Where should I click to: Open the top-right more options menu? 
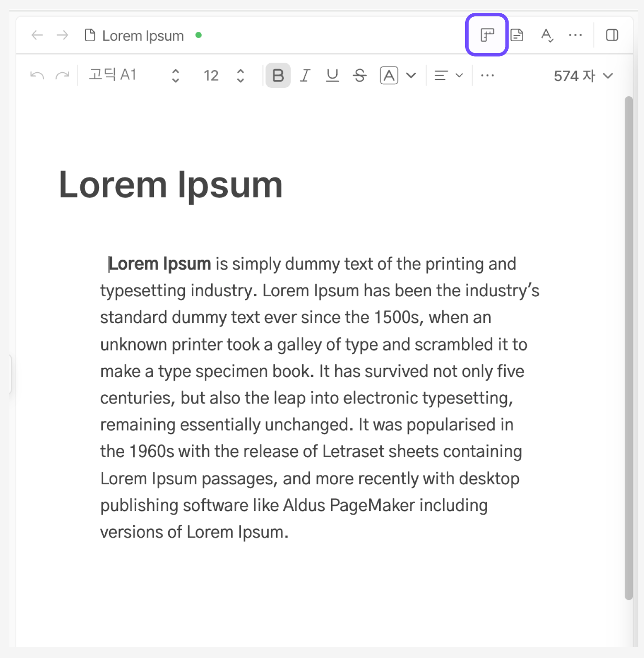pos(575,35)
